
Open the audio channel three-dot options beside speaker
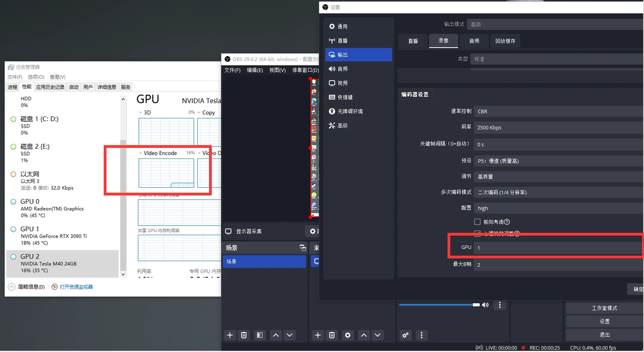(x=499, y=305)
